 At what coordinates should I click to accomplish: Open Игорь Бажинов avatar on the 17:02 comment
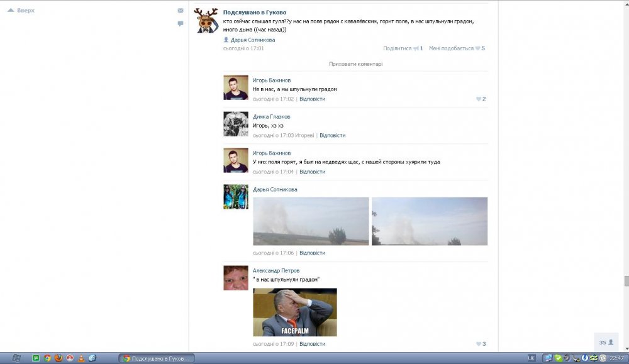pyautogui.click(x=236, y=87)
